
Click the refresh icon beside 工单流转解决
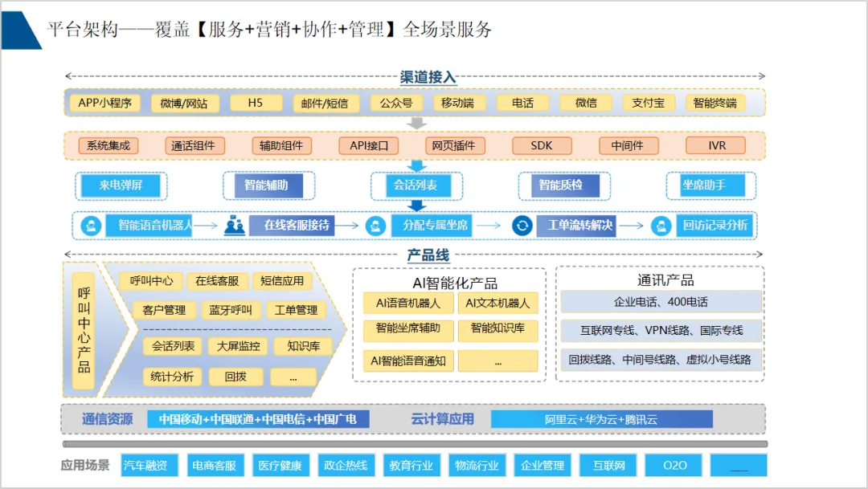522,226
